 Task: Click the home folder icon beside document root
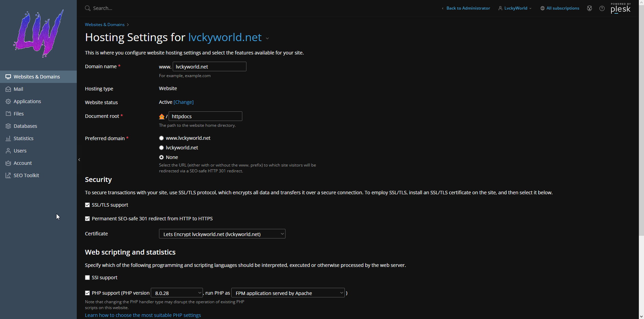click(162, 116)
